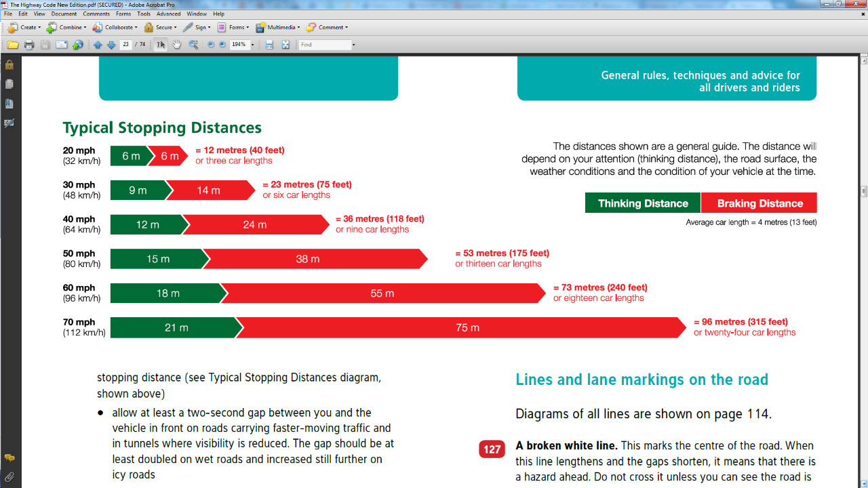Screen dimensions: 868x488
Task: Open the Document menu
Action: (x=64, y=14)
